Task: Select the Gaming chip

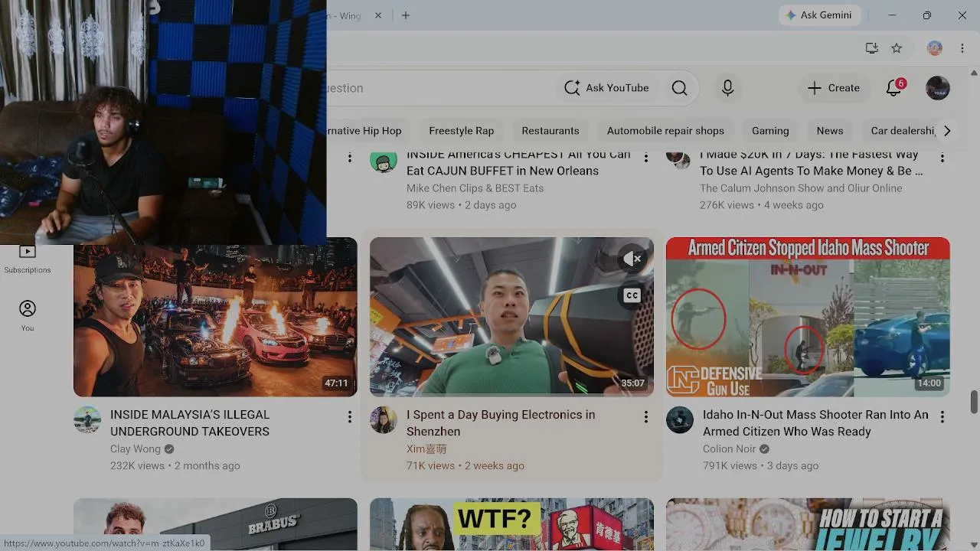Action: click(770, 131)
